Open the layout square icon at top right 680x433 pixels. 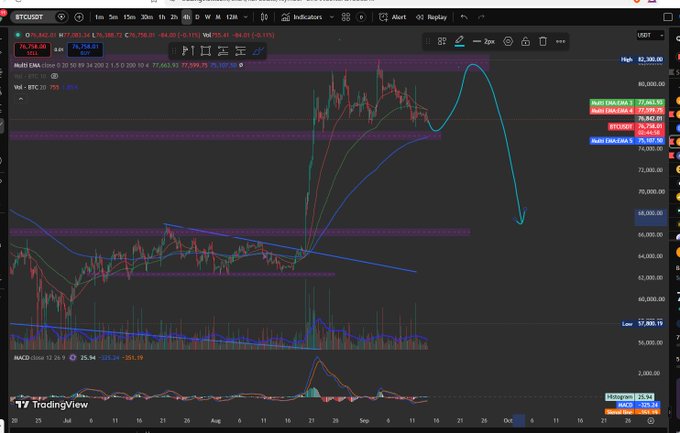[x=668, y=17]
